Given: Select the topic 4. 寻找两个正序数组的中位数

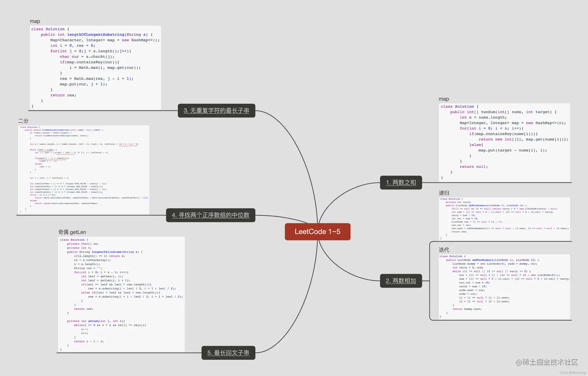Looking at the screenshot, I should (210, 215).
